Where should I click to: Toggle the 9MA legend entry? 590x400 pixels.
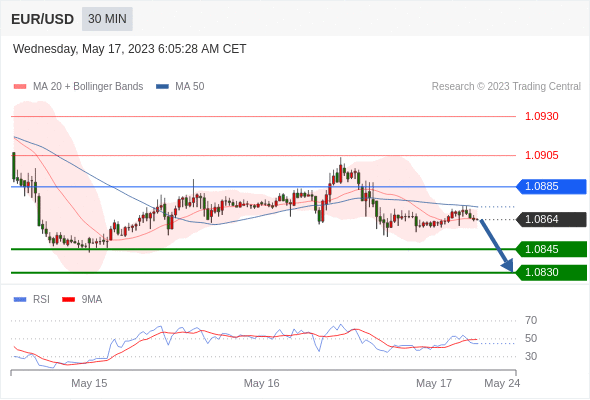click(x=82, y=300)
